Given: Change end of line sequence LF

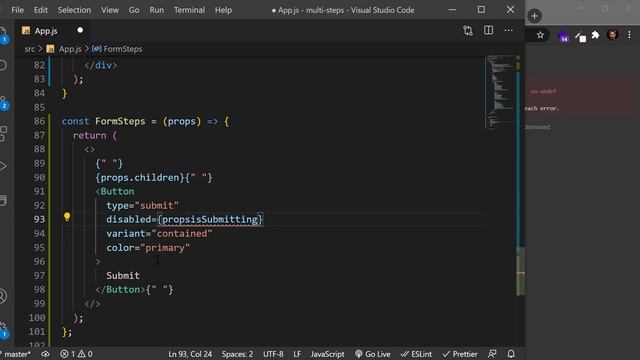Looking at the screenshot, I should click(297, 354).
